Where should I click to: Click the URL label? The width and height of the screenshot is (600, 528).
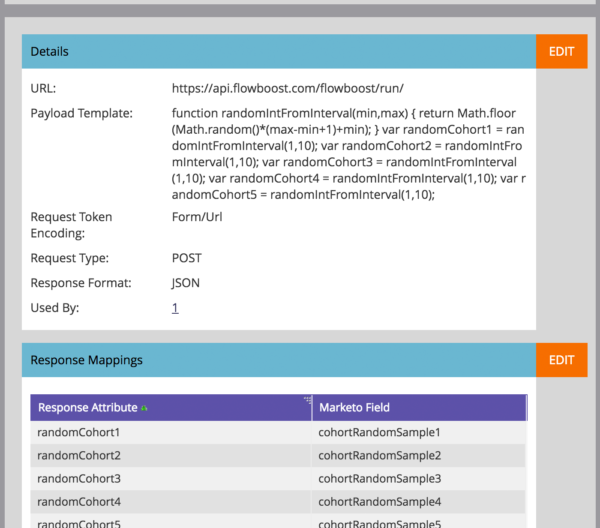click(x=43, y=88)
